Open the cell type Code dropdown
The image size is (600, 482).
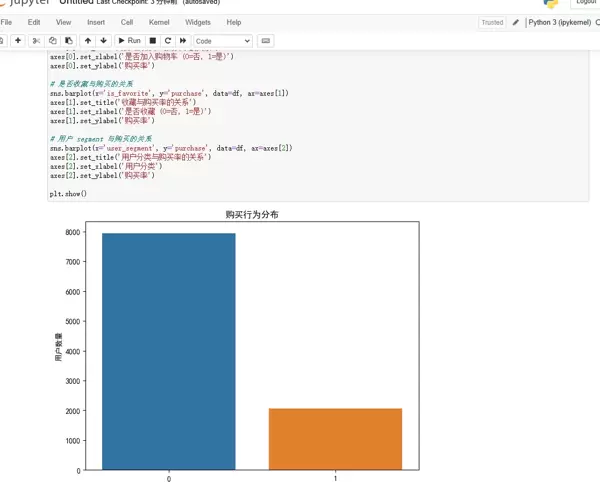(x=222, y=41)
